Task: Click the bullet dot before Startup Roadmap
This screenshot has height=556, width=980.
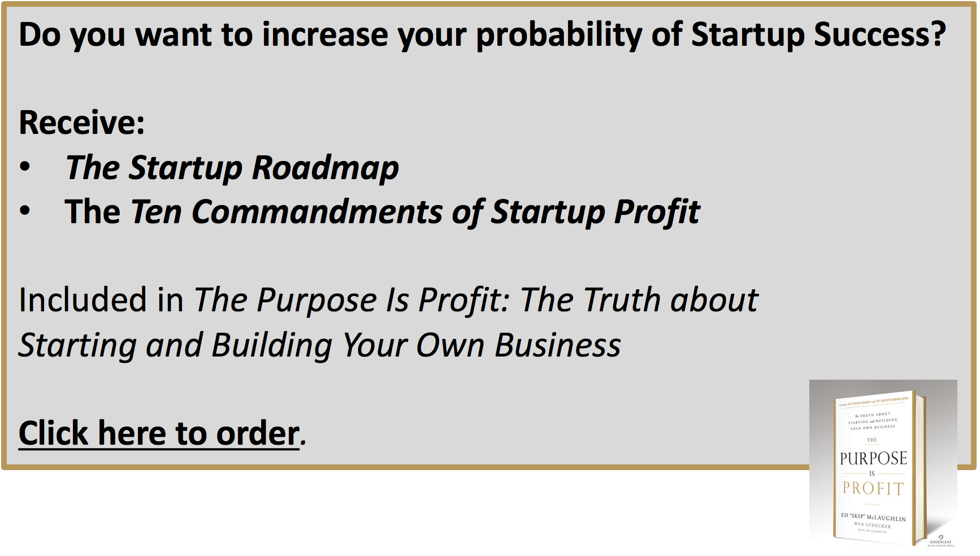Action: pyautogui.click(x=25, y=167)
